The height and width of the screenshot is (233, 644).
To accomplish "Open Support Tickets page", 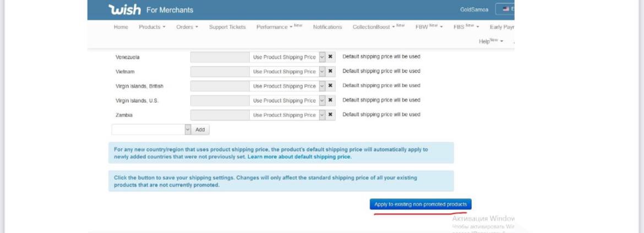I will 227,27.
